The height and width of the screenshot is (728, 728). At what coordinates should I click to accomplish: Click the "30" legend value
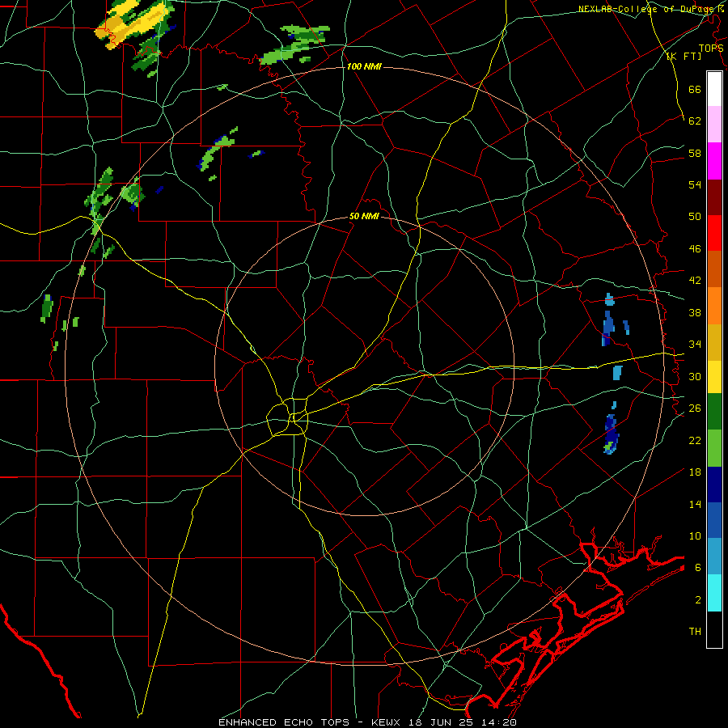695,376
